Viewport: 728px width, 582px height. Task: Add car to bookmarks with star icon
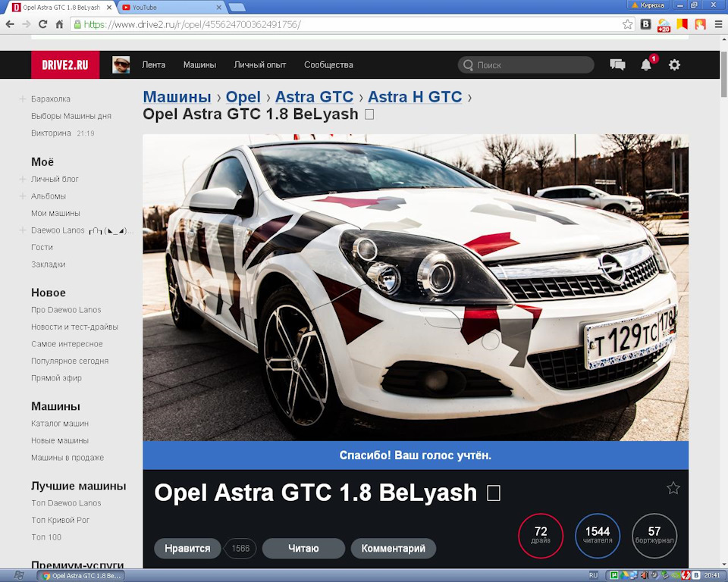coord(673,488)
